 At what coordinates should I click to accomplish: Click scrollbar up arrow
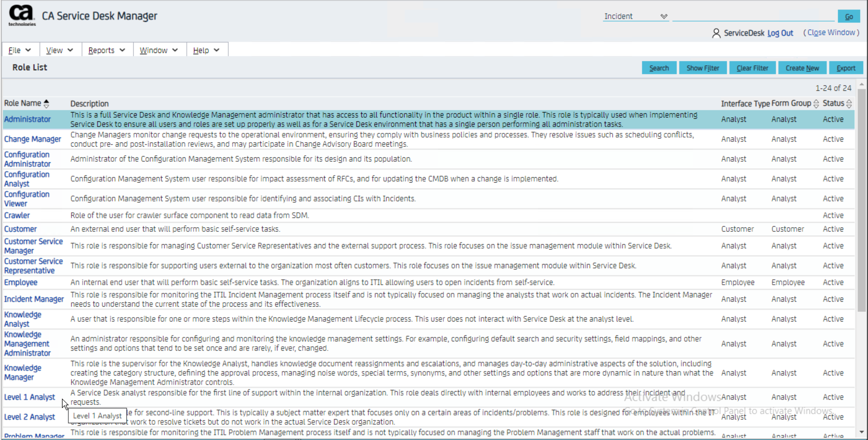(x=861, y=84)
